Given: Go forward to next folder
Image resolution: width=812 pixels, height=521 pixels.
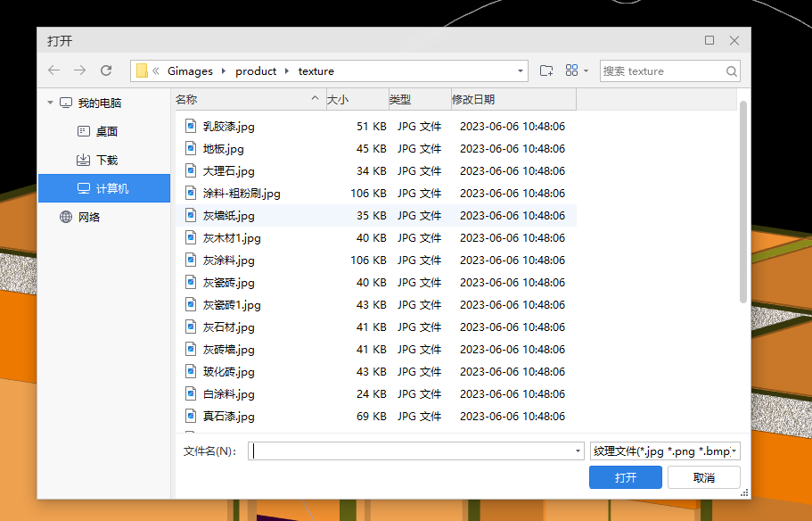Looking at the screenshot, I should point(79,70).
